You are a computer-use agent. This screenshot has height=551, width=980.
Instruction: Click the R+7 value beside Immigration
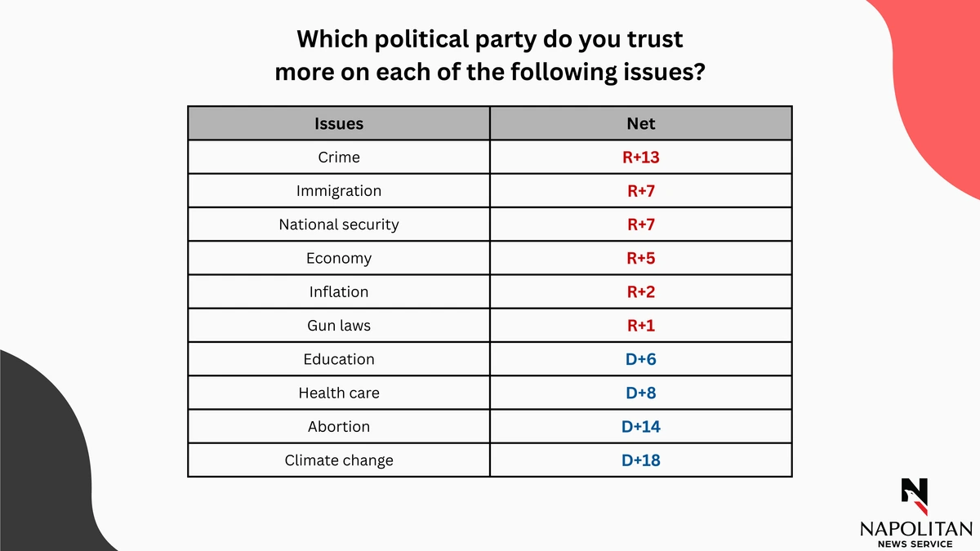pos(641,191)
